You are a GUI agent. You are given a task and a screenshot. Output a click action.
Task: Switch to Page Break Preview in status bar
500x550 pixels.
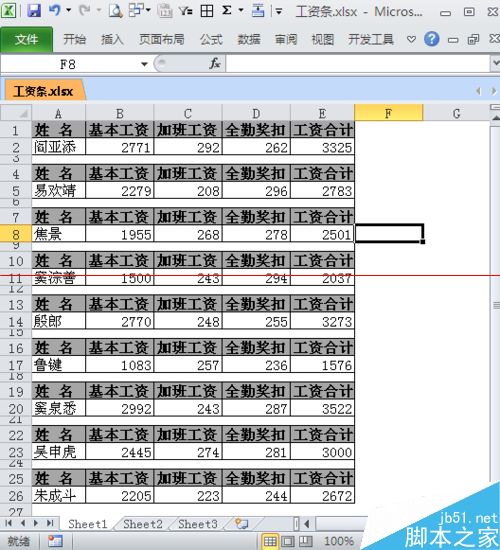click(306, 541)
